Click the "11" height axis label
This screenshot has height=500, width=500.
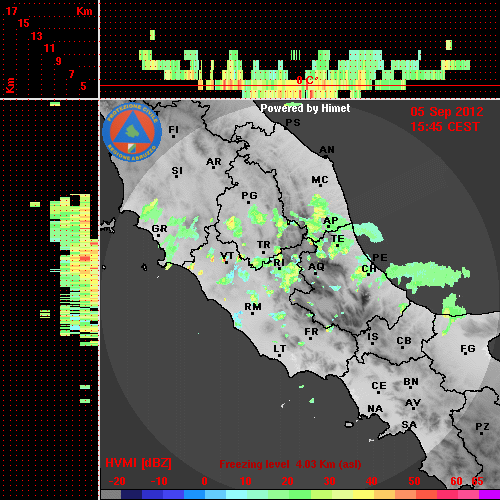point(49,48)
